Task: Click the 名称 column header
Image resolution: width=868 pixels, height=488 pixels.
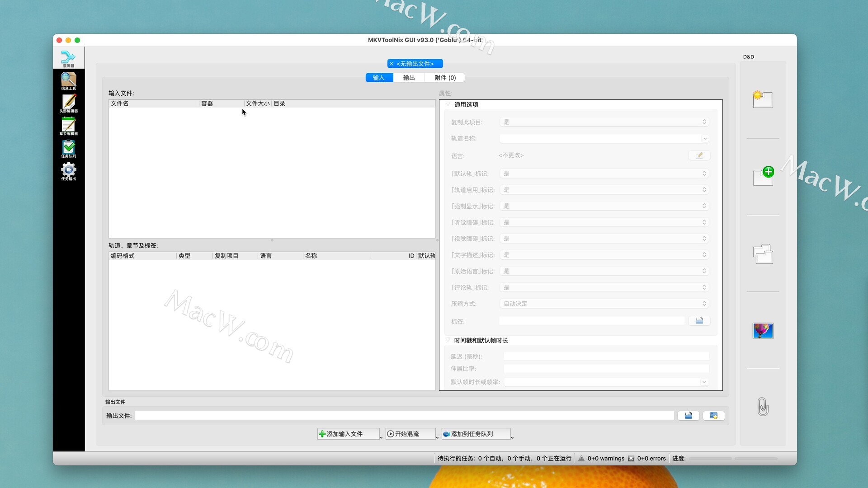Action: pos(337,256)
